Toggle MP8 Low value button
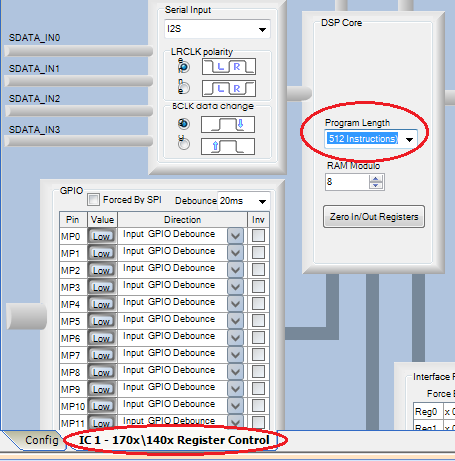This screenshot has height=461, width=455. (x=102, y=372)
